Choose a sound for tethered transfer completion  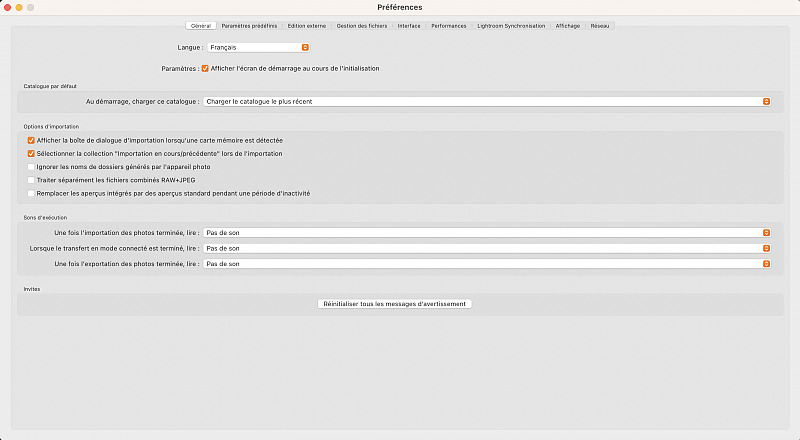(x=487, y=248)
